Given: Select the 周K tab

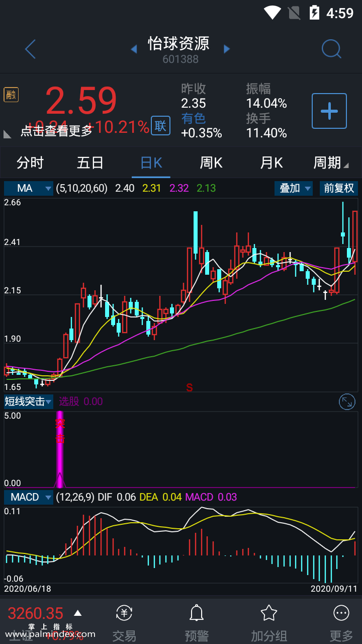Looking at the screenshot, I should click(211, 163).
